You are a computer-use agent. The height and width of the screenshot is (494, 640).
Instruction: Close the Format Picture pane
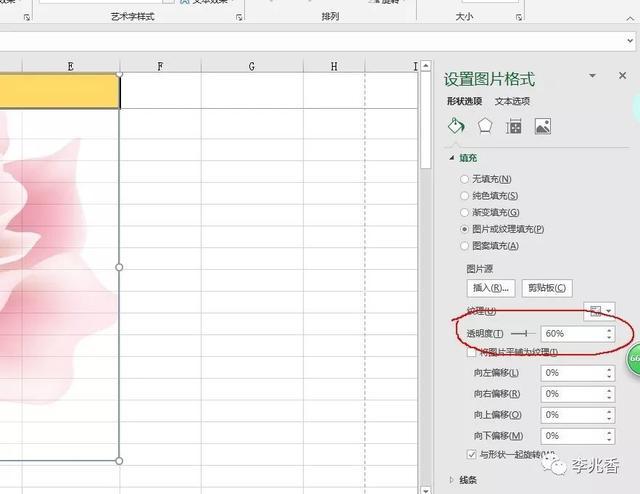622,76
